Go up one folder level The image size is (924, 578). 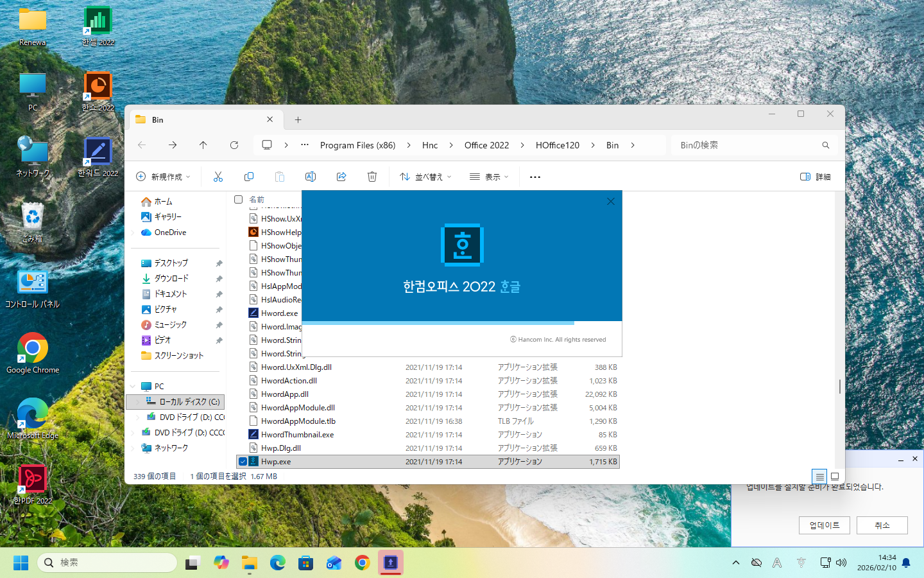pyautogui.click(x=203, y=145)
